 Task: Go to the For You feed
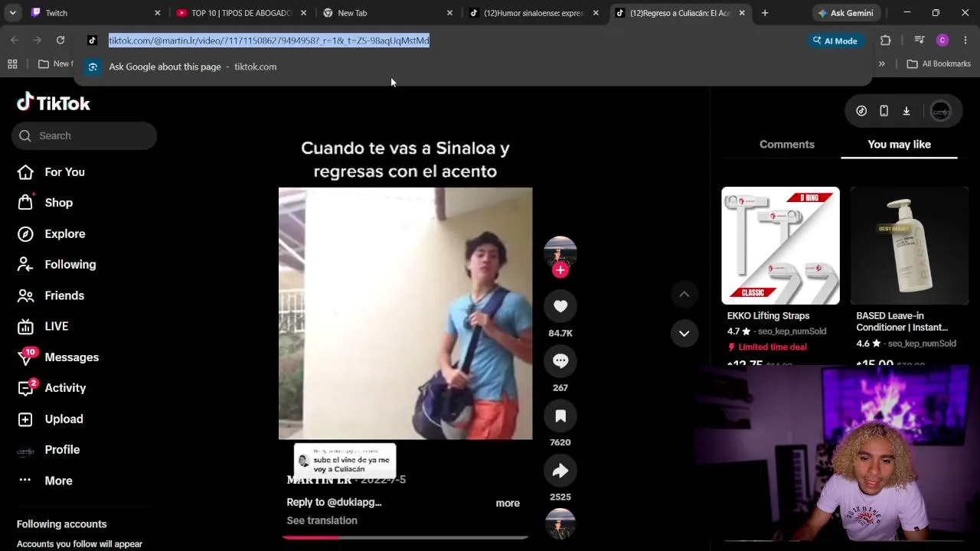51,172
